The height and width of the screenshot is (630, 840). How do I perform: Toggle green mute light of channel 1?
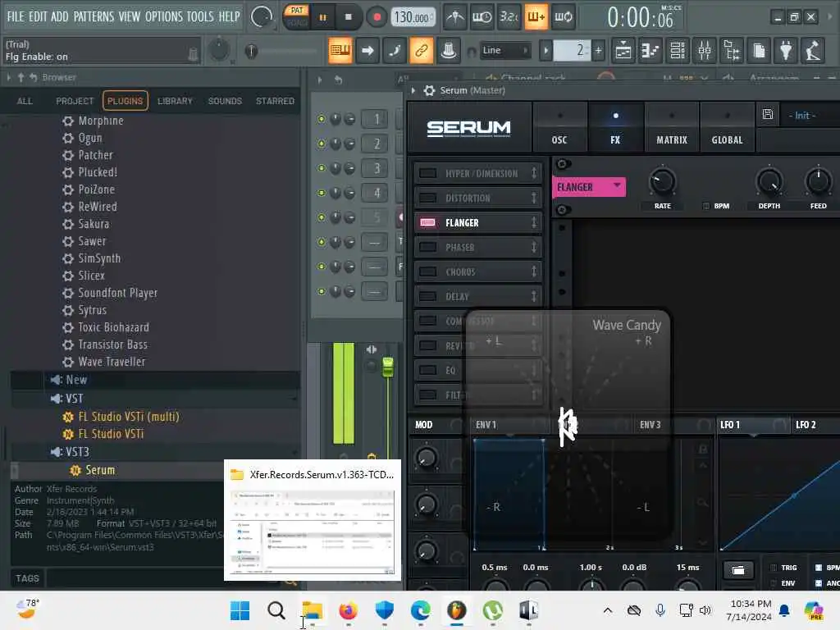click(322, 119)
